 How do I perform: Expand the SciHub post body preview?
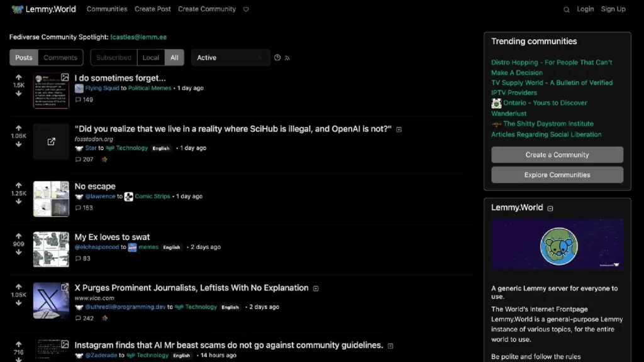[399, 129]
